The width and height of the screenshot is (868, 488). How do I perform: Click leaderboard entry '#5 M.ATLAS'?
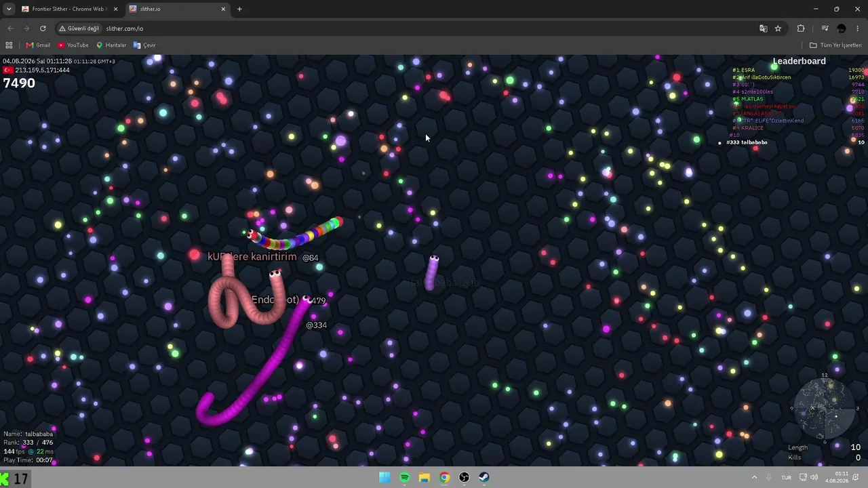(x=747, y=99)
